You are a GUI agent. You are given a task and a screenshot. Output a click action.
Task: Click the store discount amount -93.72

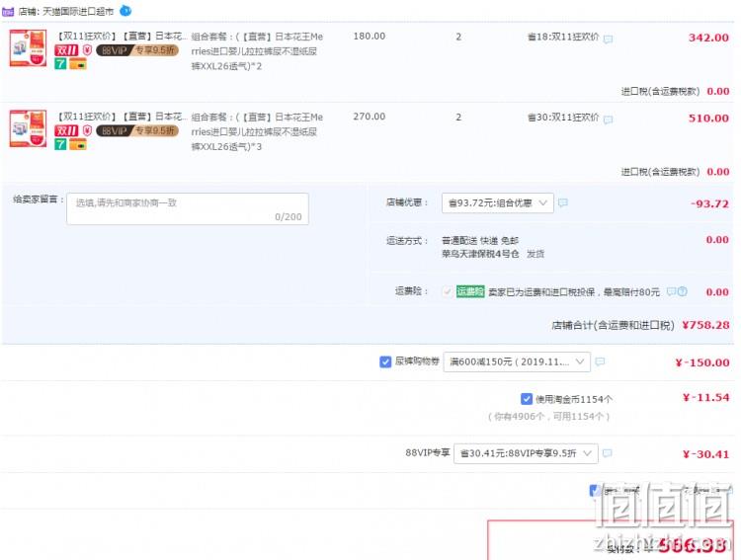pyautogui.click(x=709, y=204)
